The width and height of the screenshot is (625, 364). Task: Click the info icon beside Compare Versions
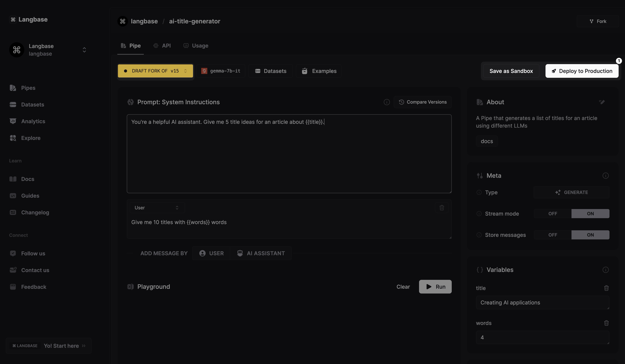click(x=386, y=102)
